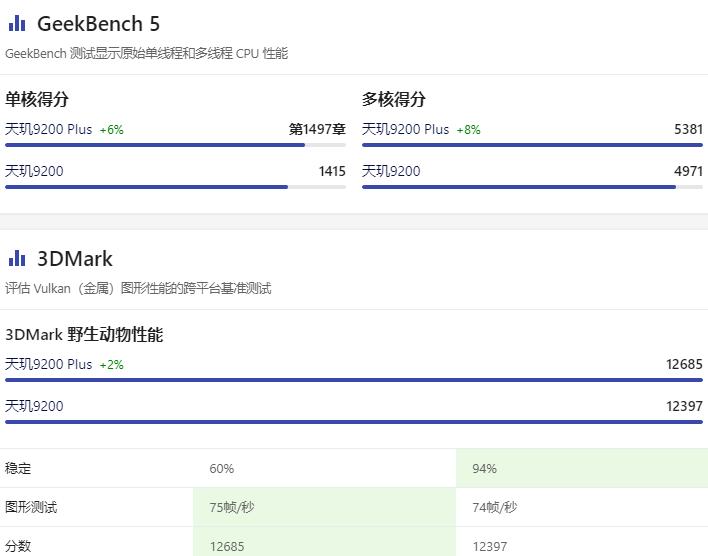Click the 天玑9200 Plus label under 多核得分
This screenshot has height=556, width=708.
click(x=405, y=130)
